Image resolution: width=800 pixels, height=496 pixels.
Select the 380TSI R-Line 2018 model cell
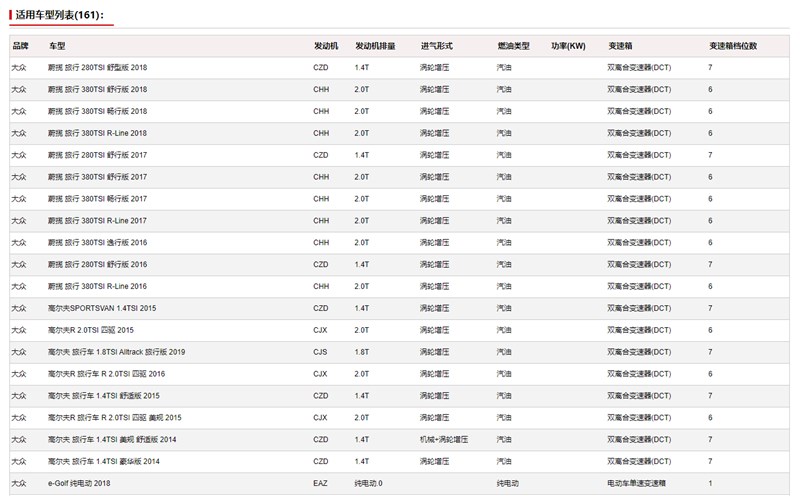click(x=97, y=133)
